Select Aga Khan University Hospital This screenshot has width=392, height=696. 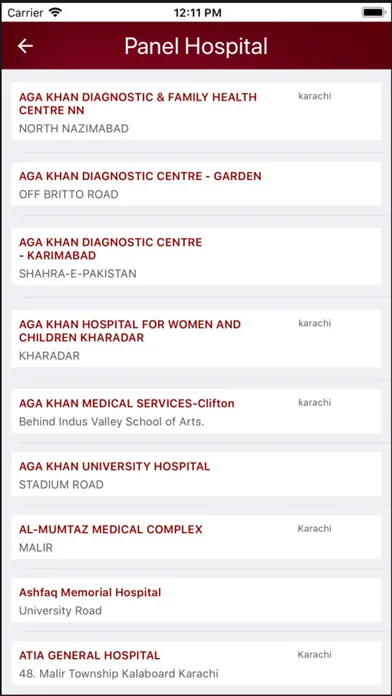[196, 474]
